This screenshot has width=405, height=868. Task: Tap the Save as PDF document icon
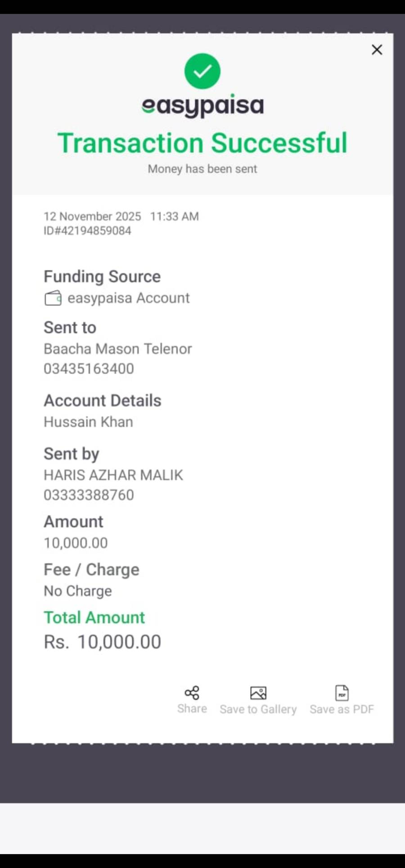(x=342, y=693)
